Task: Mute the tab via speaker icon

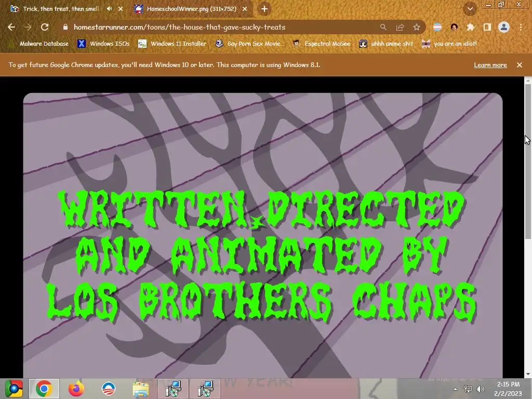Action: pyautogui.click(x=109, y=9)
